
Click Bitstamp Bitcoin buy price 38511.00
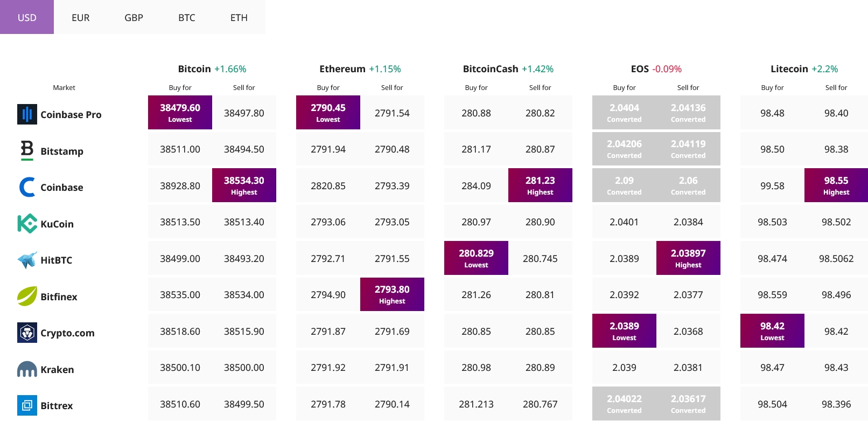180,149
